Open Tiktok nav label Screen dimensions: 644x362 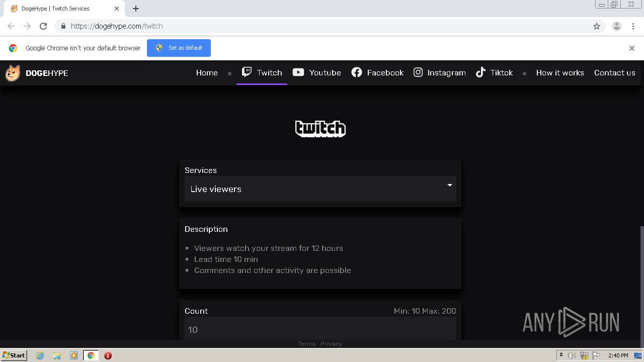tap(502, 72)
